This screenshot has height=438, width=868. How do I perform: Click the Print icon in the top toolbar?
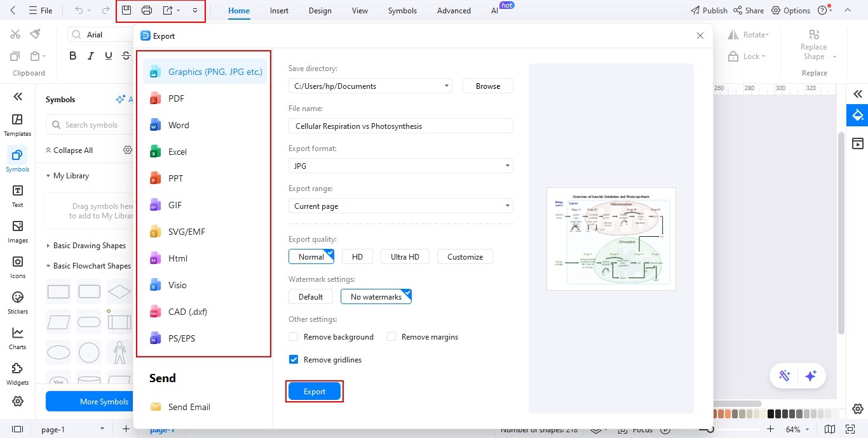coord(147,10)
